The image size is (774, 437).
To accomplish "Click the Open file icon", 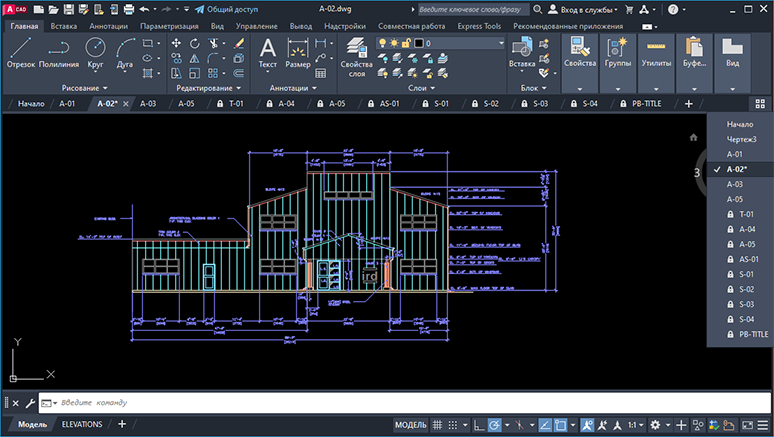I will pos(53,9).
